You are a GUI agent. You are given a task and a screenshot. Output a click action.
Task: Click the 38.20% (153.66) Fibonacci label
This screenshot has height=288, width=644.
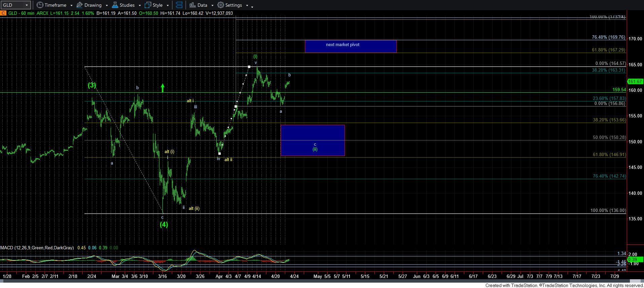609,120
